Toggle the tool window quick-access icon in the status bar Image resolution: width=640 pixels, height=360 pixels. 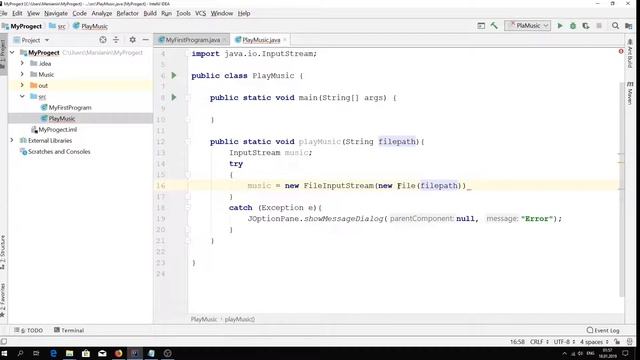pos(4,342)
